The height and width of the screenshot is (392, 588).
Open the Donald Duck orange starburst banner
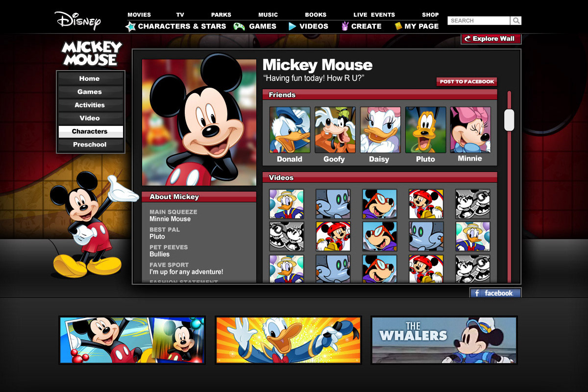(x=288, y=340)
